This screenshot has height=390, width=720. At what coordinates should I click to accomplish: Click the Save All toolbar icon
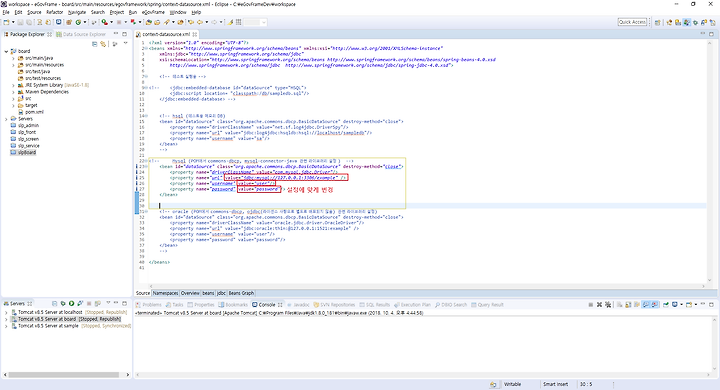coord(28,22)
